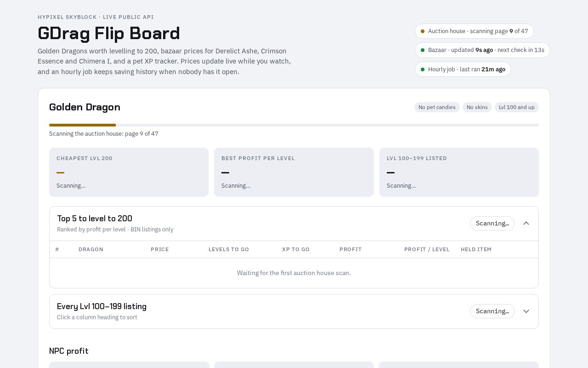
Task: Click the green dot on the Hourly job pill
Action: click(423, 69)
